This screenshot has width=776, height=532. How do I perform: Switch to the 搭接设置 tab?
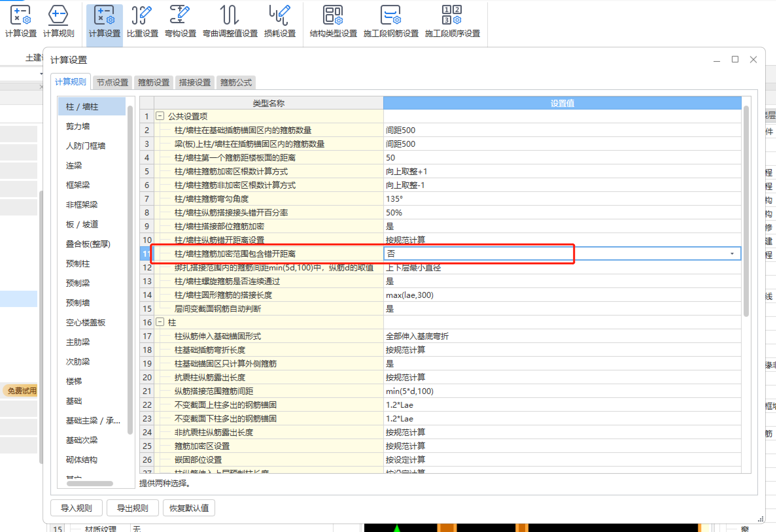[195, 82]
